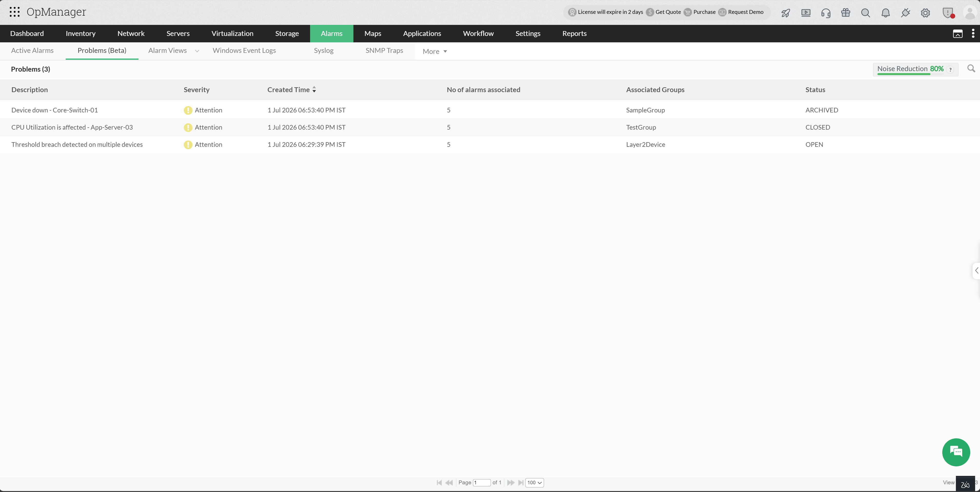Screen dimensions: 980x492
Task: Open the Applications menu
Action: point(422,34)
